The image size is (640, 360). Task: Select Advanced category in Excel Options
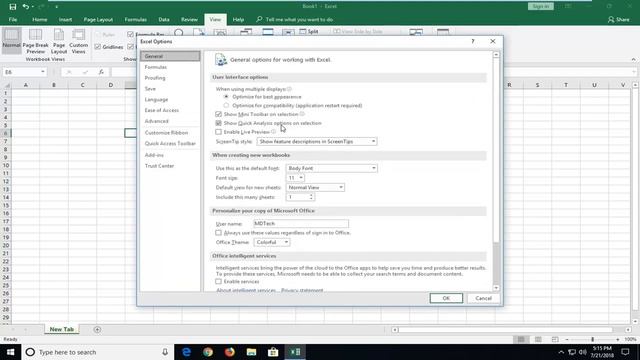tap(156, 121)
